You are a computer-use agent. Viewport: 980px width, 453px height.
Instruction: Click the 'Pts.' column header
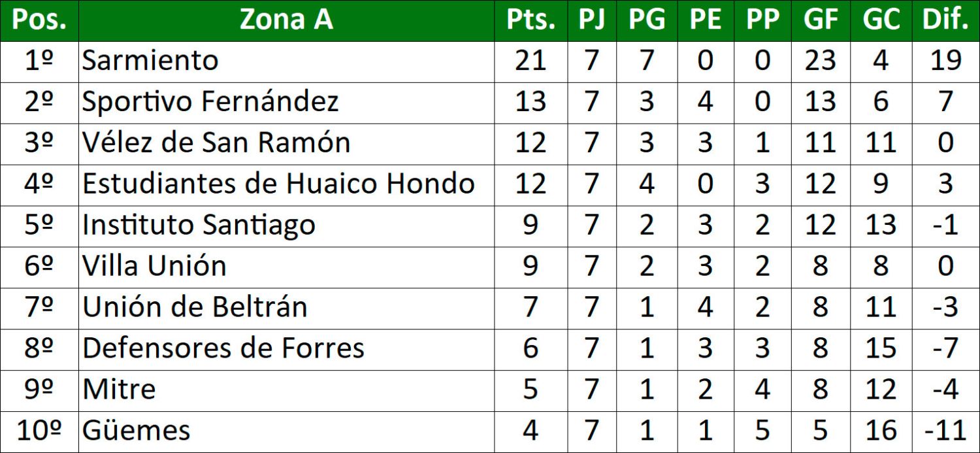531,20
